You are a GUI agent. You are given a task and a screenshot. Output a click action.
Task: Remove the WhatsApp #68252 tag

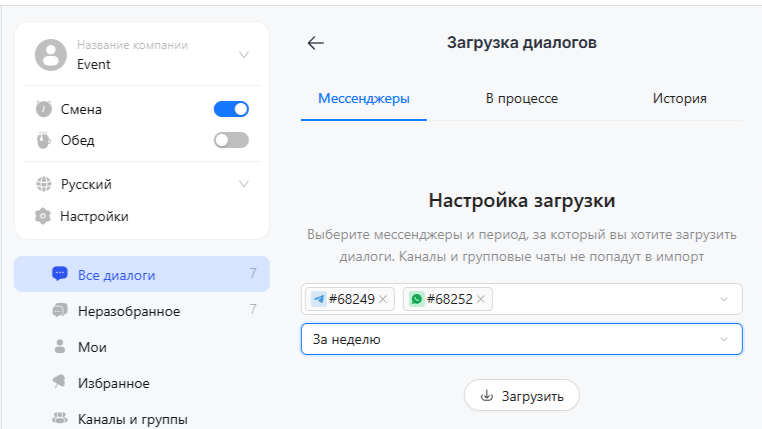pos(481,299)
